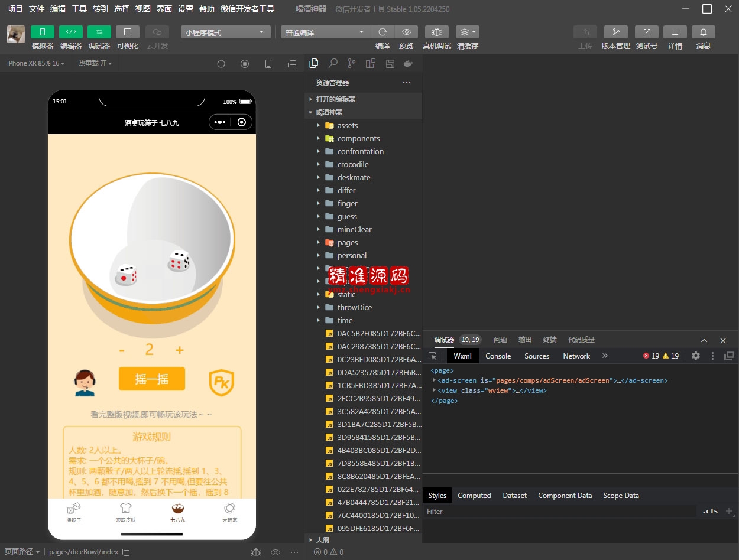Show more devtools tabs chevron
Screen dimensions: 739x560
click(605, 356)
